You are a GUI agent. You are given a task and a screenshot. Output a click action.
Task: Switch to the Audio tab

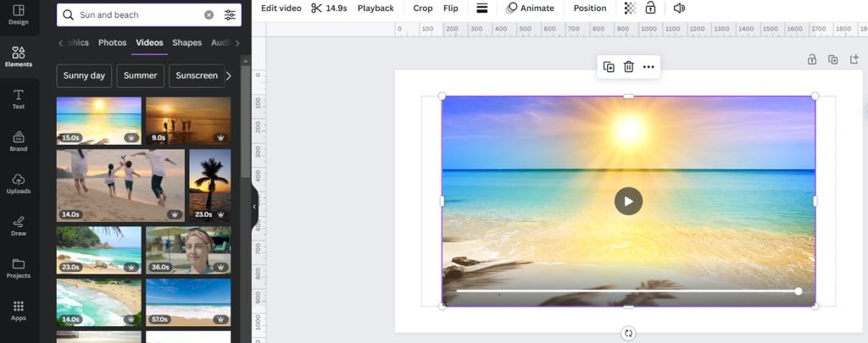point(220,42)
